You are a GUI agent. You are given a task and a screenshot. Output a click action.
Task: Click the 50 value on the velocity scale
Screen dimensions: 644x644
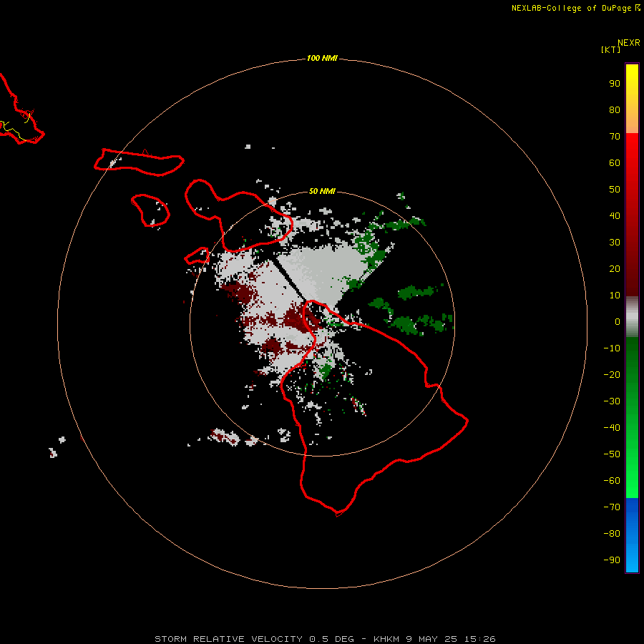[x=615, y=190]
